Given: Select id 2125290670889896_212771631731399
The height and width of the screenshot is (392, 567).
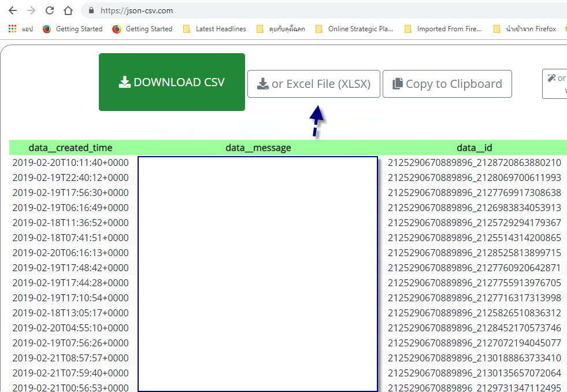Looking at the screenshot, I should pyautogui.click(x=474, y=298).
